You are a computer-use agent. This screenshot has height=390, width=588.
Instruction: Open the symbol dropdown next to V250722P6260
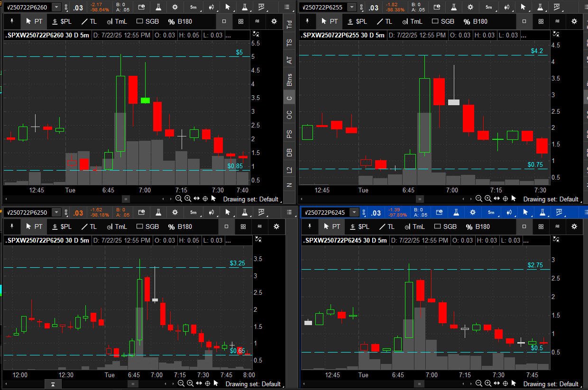coord(56,7)
